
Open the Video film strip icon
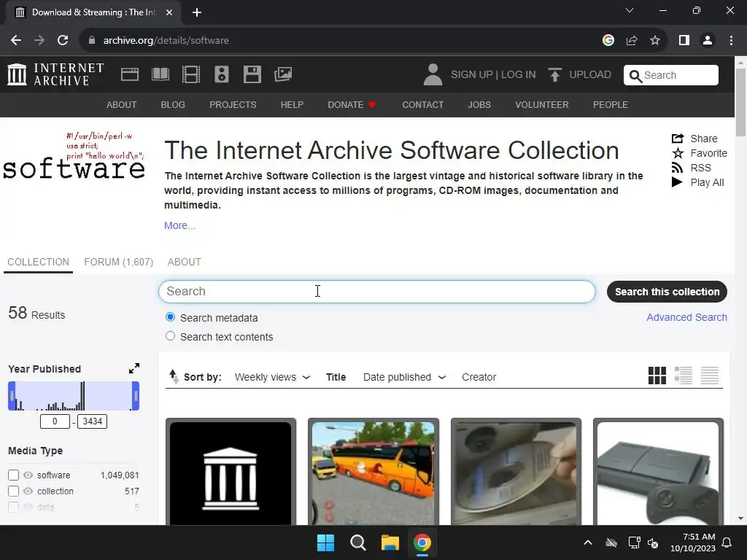[x=191, y=75]
